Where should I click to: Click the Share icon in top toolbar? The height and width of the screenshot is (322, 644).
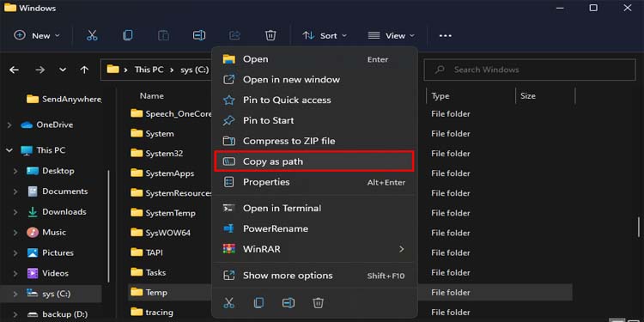click(234, 36)
